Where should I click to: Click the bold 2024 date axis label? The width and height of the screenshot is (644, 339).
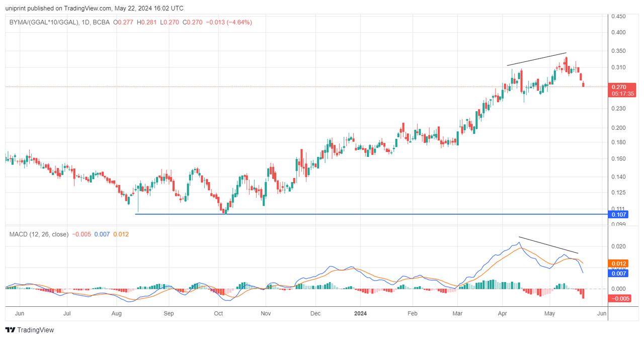pos(360,313)
